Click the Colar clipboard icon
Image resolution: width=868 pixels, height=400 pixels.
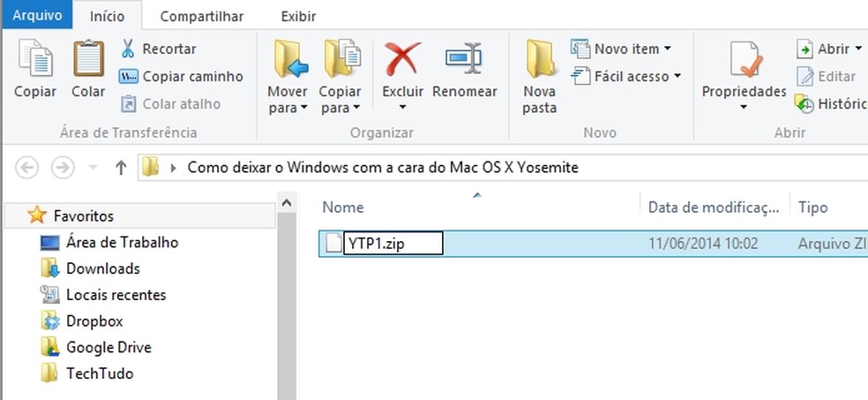pyautogui.click(x=88, y=60)
